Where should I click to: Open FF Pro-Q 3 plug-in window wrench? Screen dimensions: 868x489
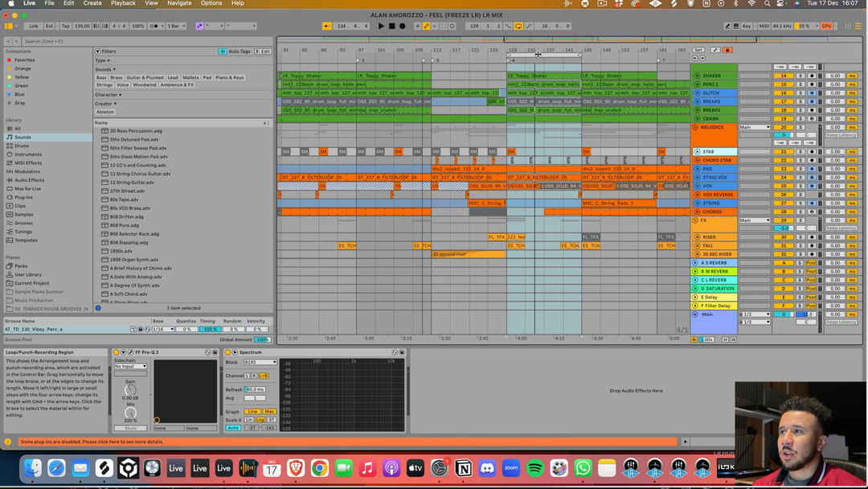[x=131, y=352]
